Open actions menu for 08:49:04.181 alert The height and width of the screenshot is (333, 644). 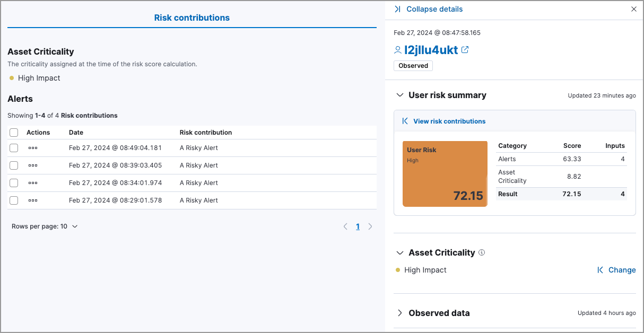(33, 148)
